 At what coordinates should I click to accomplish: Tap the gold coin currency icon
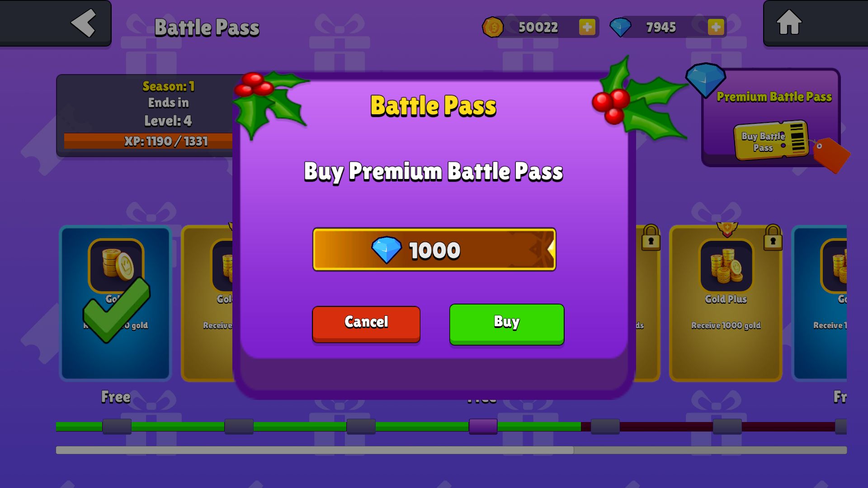tap(493, 27)
